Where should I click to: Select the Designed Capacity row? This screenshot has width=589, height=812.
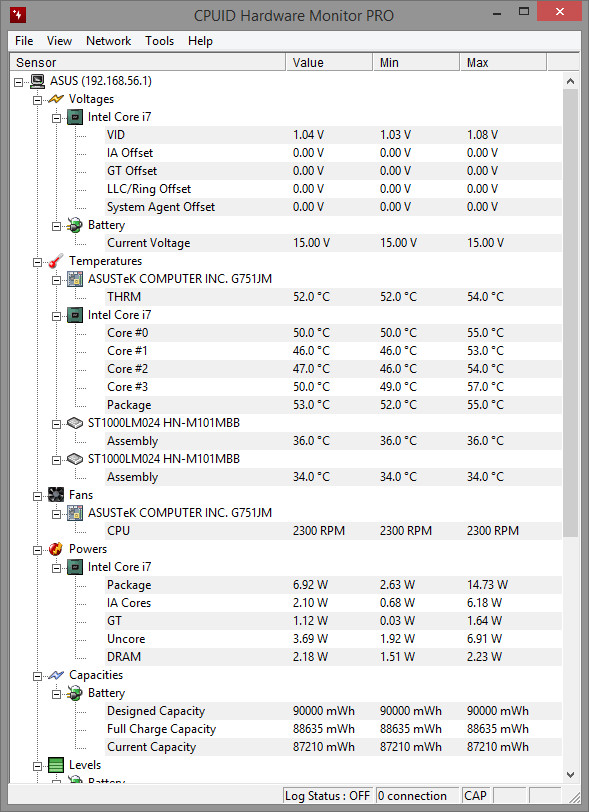tap(334, 711)
